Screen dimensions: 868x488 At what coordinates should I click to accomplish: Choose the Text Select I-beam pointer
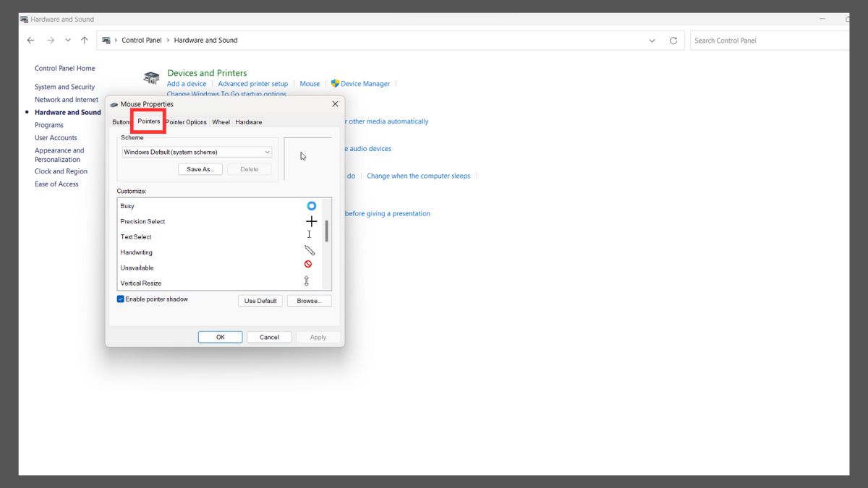(x=309, y=234)
